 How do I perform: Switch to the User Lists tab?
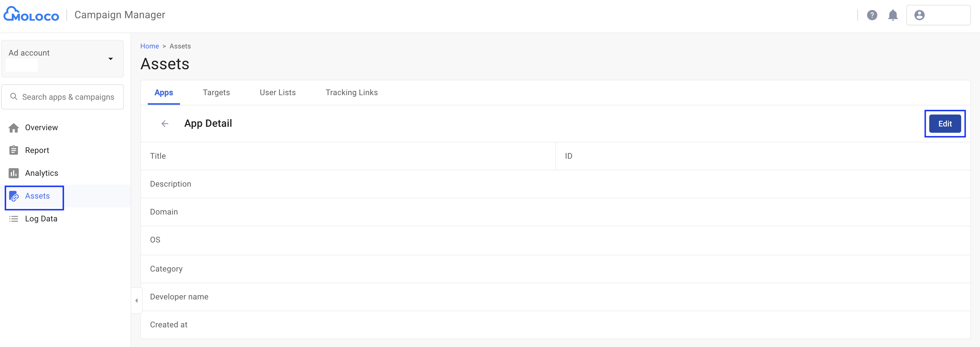point(277,92)
